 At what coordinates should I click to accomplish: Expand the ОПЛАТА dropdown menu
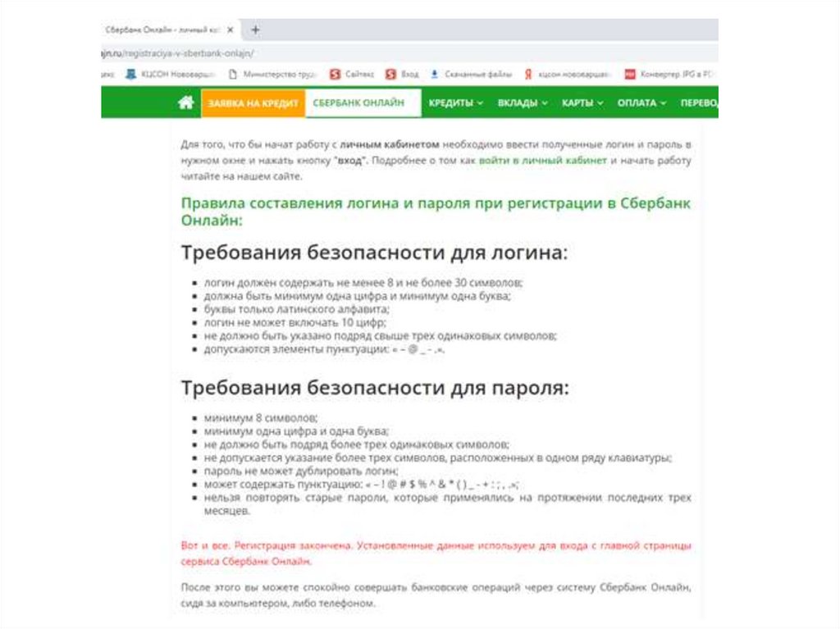click(641, 103)
